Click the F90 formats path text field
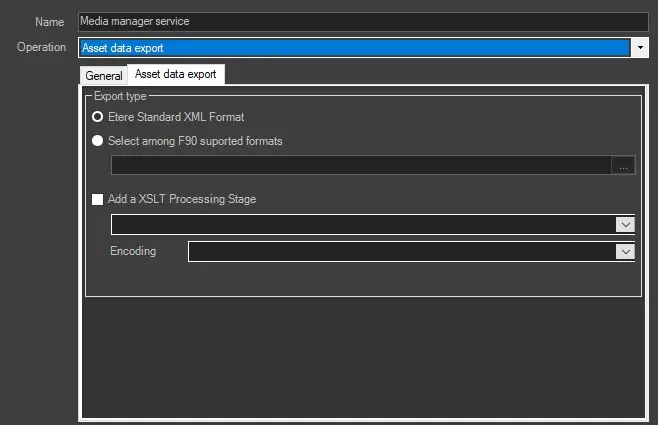 tap(360, 166)
